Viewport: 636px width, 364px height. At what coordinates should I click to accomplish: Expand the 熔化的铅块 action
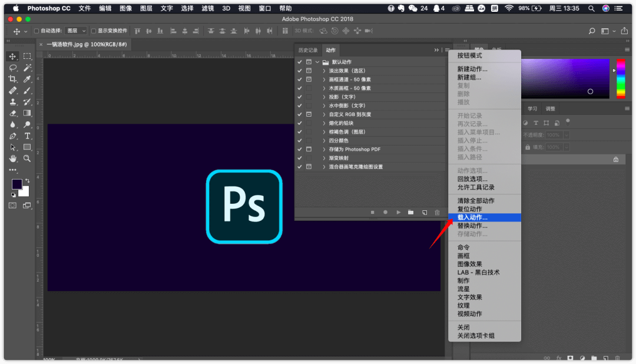pos(324,123)
